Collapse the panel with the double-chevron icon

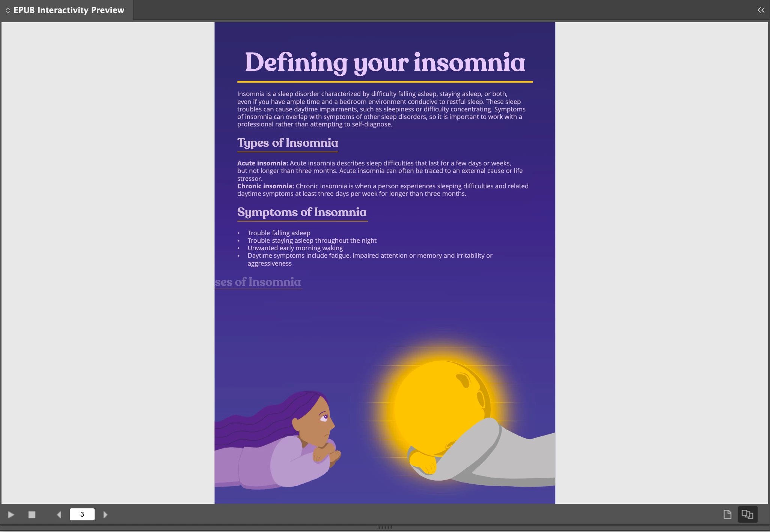(x=761, y=10)
